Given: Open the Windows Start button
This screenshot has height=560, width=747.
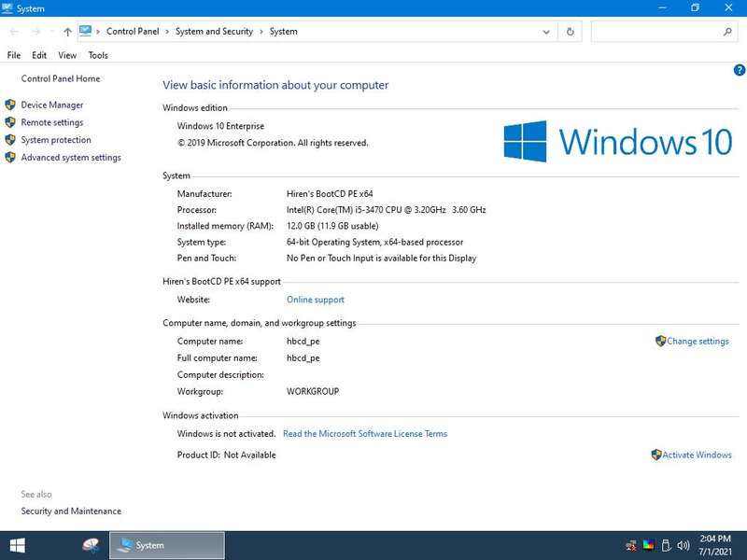Looking at the screenshot, I should [17, 545].
